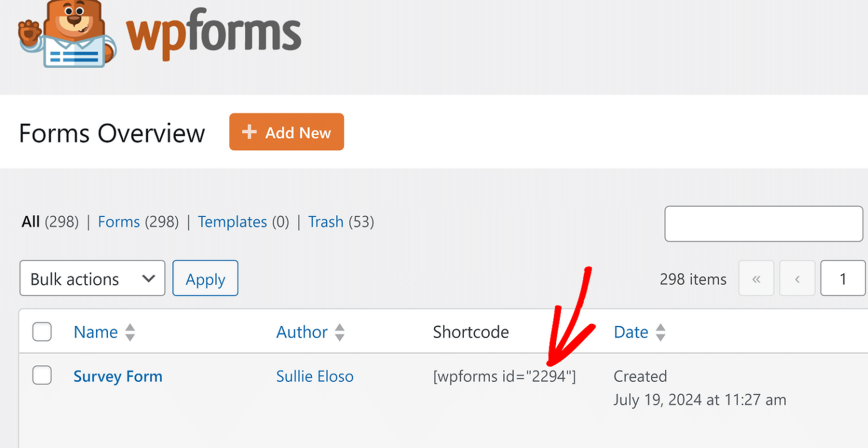Click the Add New button

point(287,132)
